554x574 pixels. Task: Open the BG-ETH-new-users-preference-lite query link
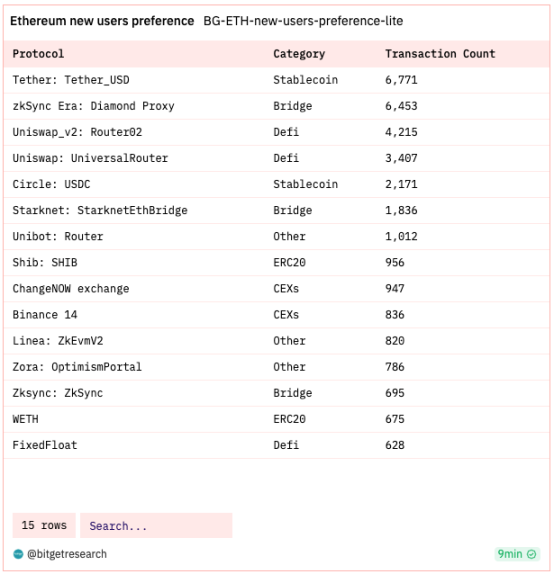point(303,21)
